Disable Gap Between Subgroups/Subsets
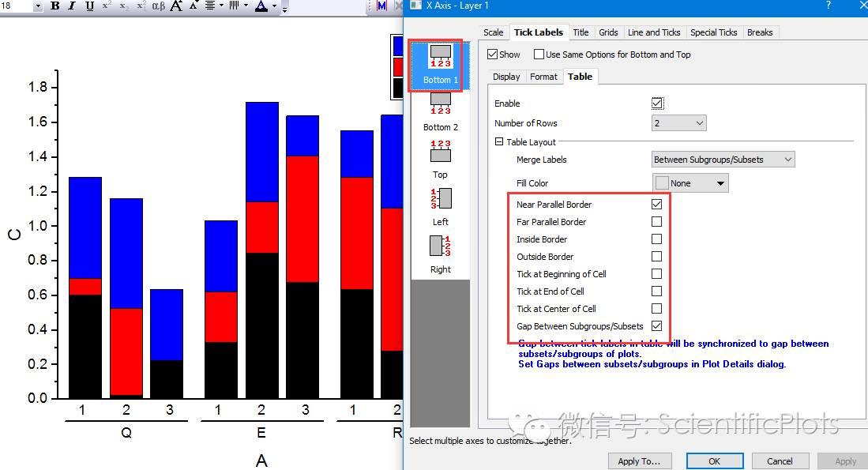Screen dimensions: 868x470 [x=656, y=325]
